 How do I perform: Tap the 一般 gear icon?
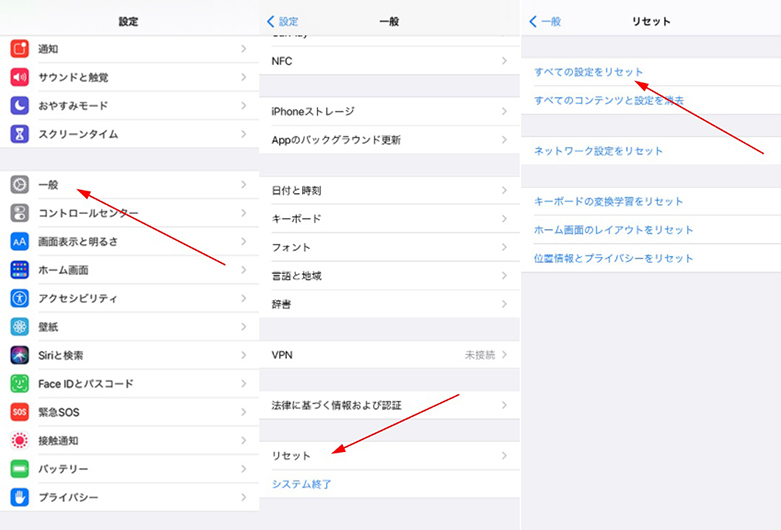19,185
